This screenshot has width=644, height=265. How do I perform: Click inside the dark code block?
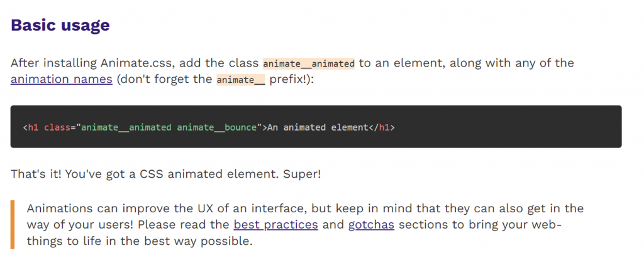(503, 127)
